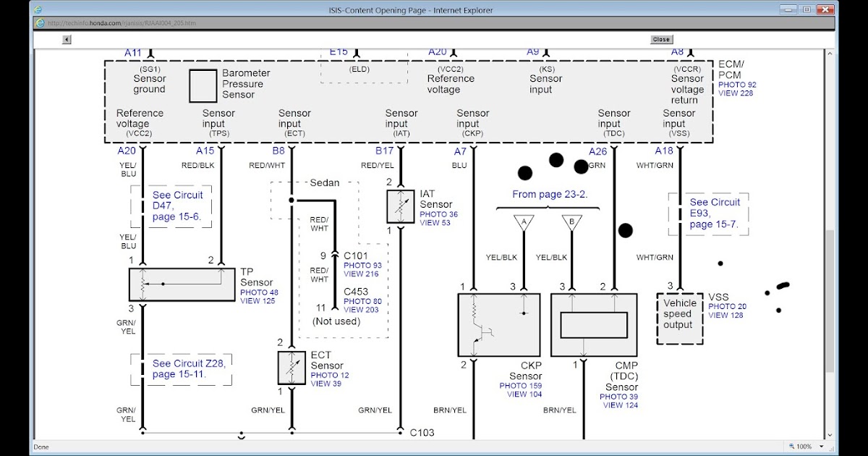This screenshot has height=456, width=868.
Task: Open VIEW 128 for the VSS
Action: pos(726,316)
